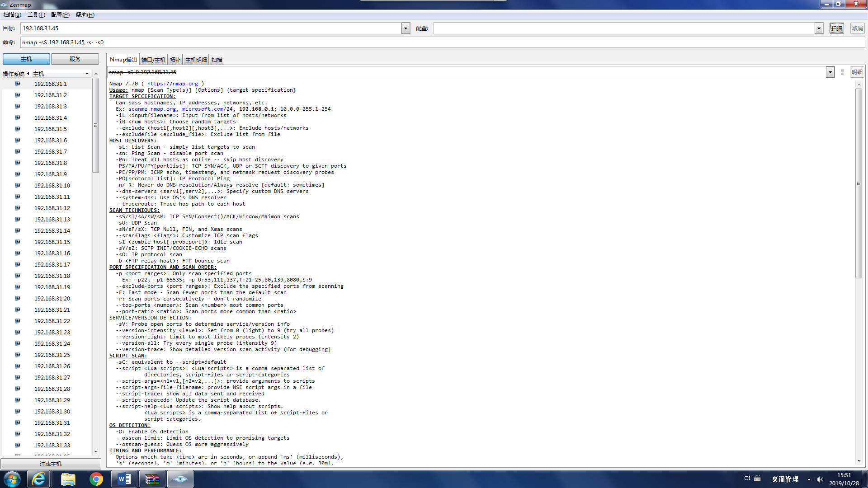Click the OS icon beside host 192.168.31.1

tap(18, 84)
